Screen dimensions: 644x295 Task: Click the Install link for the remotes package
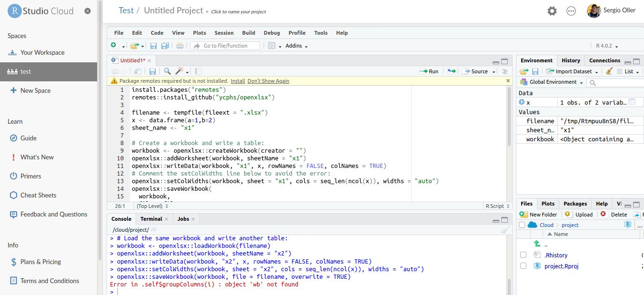pos(238,81)
